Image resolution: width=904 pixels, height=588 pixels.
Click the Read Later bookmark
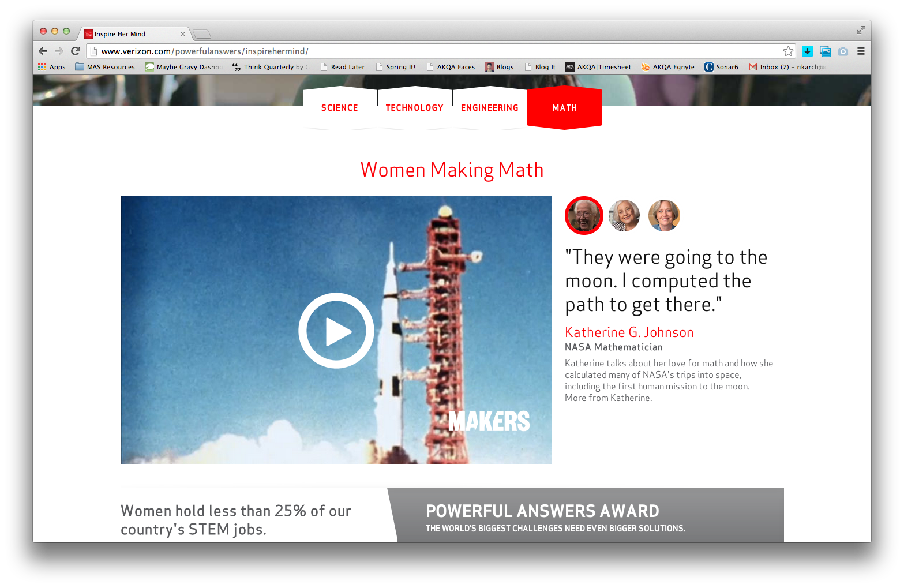point(343,67)
